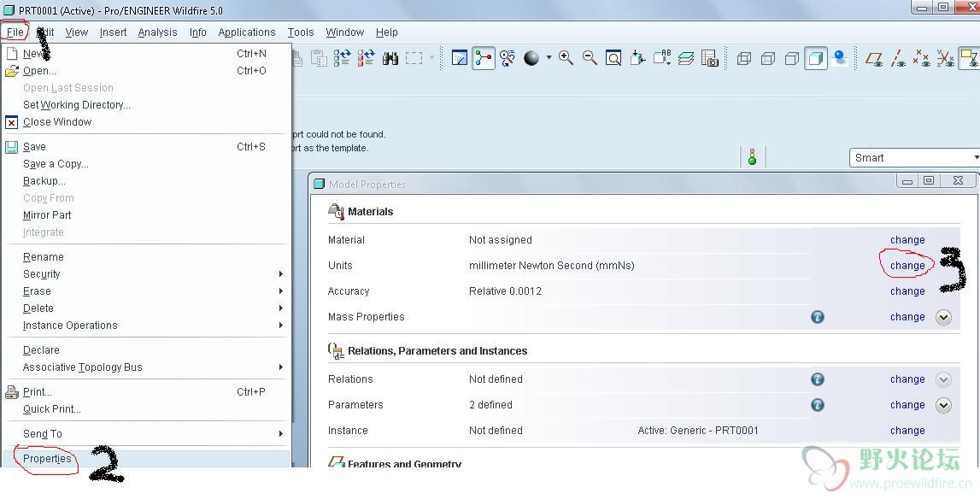This screenshot has width=980, height=499.
Task: Expand the Relations row chevron
Action: click(943, 379)
